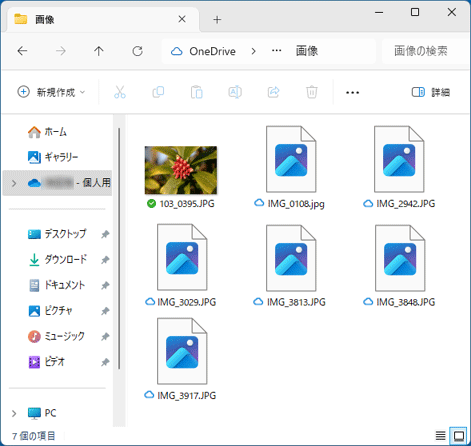This screenshot has width=471, height=446.
Task: Select the IMG_3813.JPG file icon
Action: pyautogui.click(x=291, y=258)
